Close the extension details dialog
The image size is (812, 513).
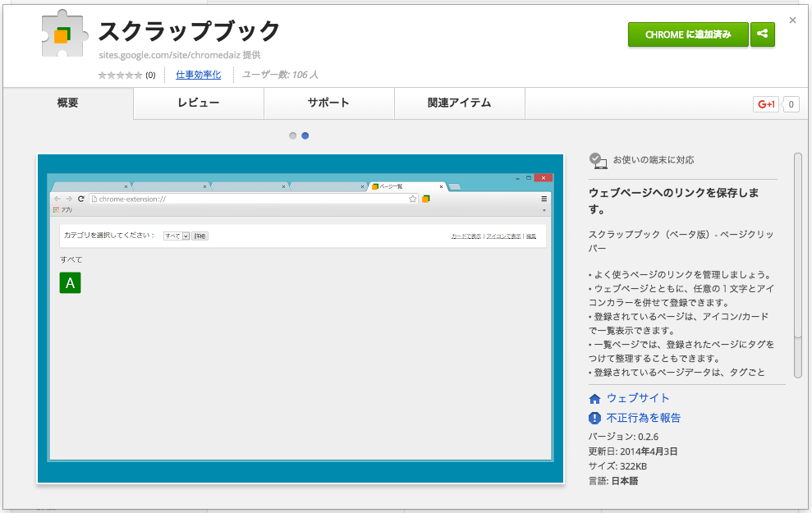pos(792,21)
